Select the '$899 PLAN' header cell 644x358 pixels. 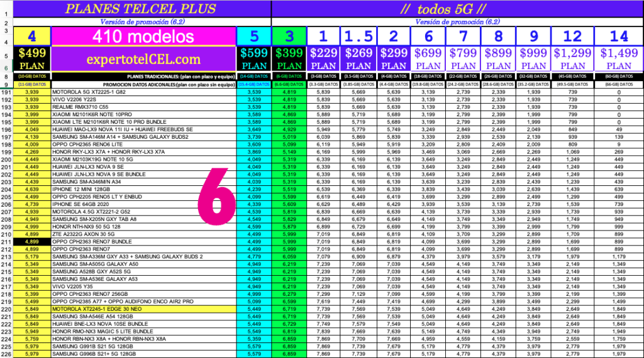(498, 59)
